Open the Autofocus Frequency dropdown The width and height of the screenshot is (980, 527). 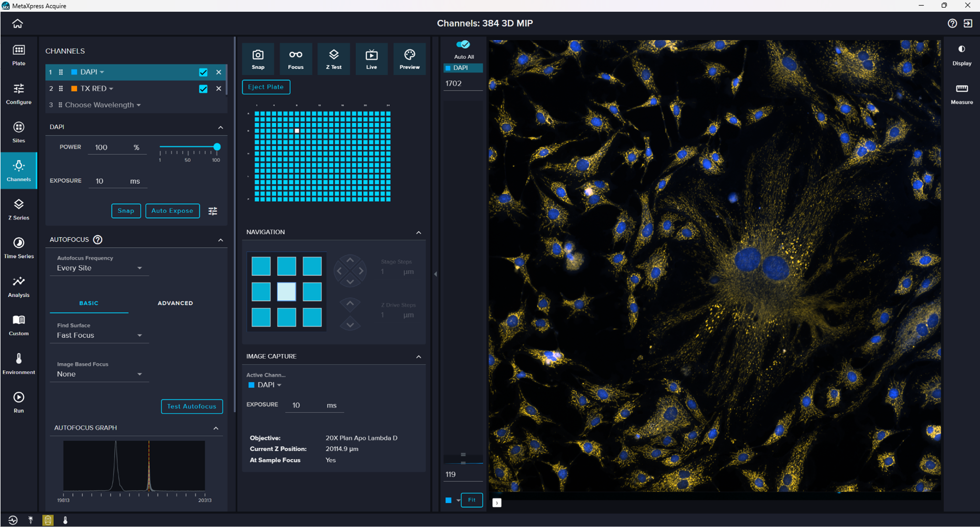99,268
